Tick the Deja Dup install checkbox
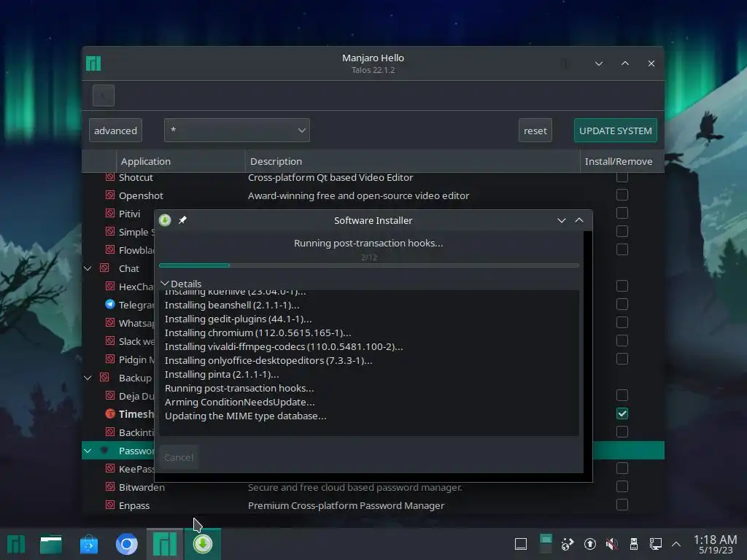The width and height of the screenshot is (747, 560). point(622,395)
